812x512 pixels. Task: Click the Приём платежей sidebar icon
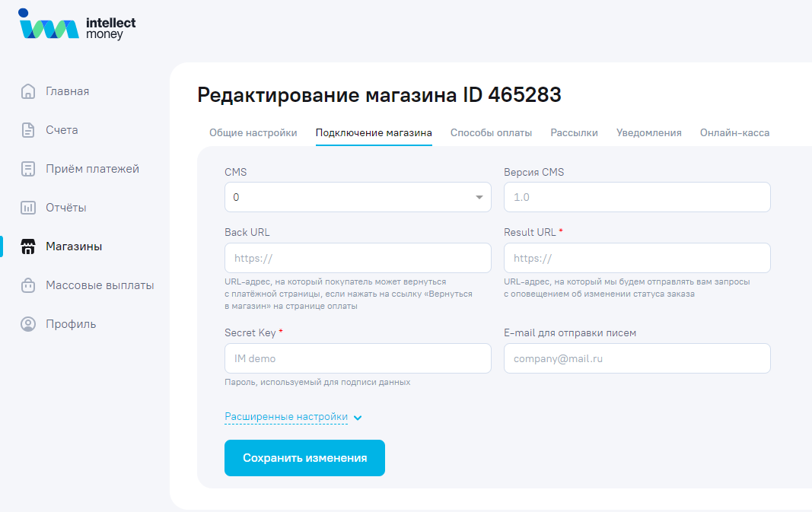(x=28, y=169)
